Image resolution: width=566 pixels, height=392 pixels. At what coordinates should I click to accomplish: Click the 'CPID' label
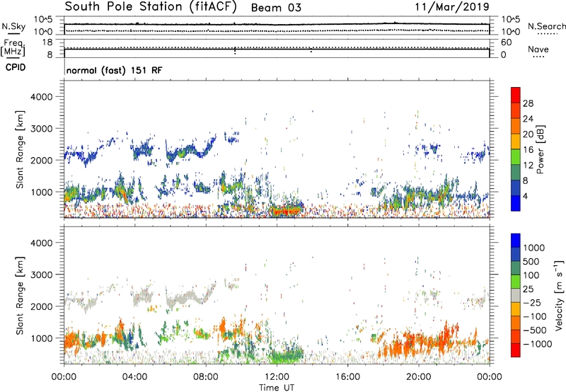16,67
